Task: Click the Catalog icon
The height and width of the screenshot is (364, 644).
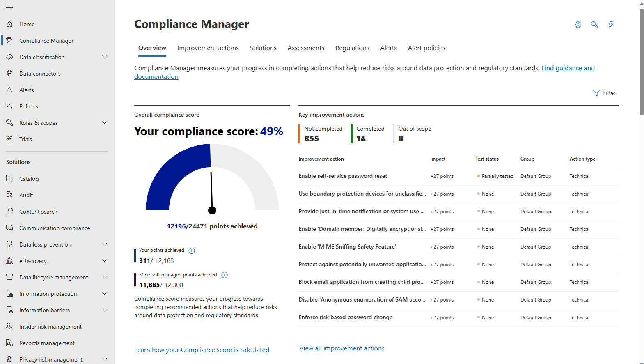Action: pos(9,178)
